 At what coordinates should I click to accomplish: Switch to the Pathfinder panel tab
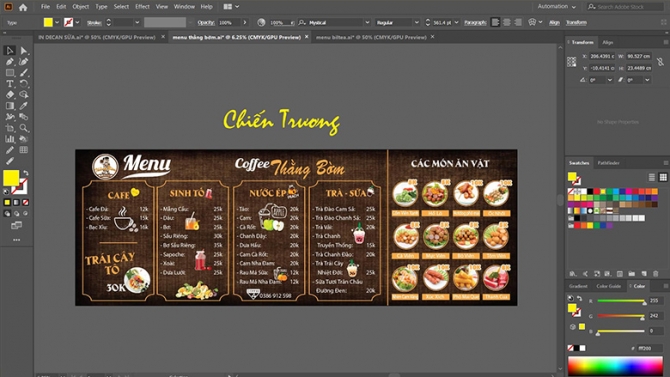[x=608, y=163]
